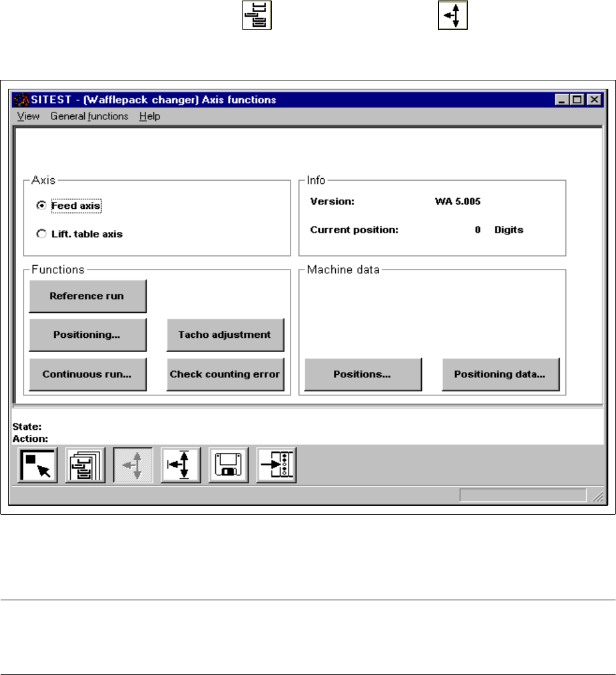Open the Positioning... dialog button
The height and width of the screenshot is (675, 616).
click(x=87, y=335)
